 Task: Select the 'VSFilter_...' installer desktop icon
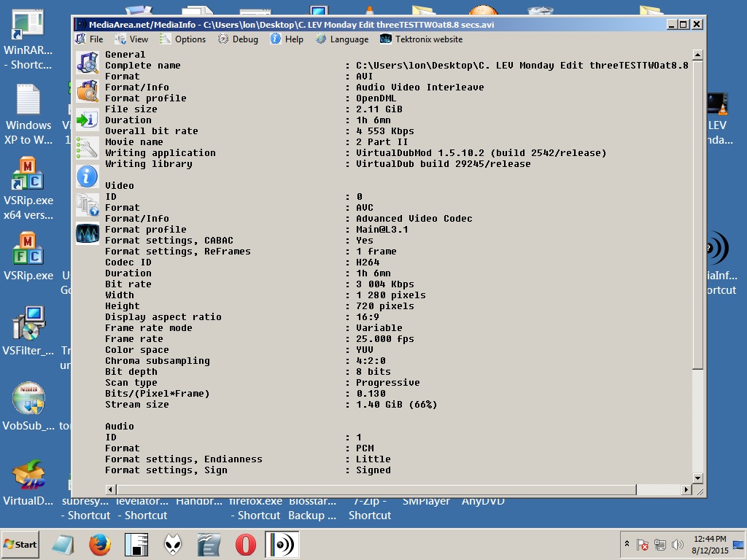pyautogui.click(x=28, y=332)
